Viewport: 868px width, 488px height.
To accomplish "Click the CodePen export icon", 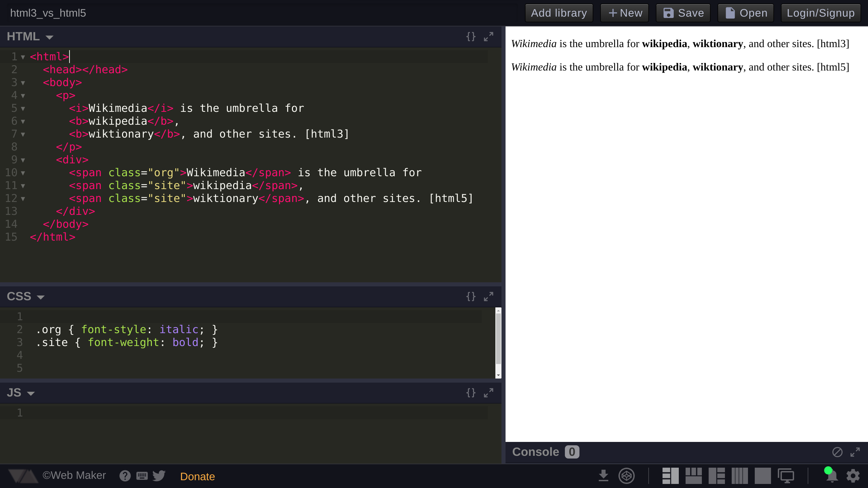I will tap(626, 476).
